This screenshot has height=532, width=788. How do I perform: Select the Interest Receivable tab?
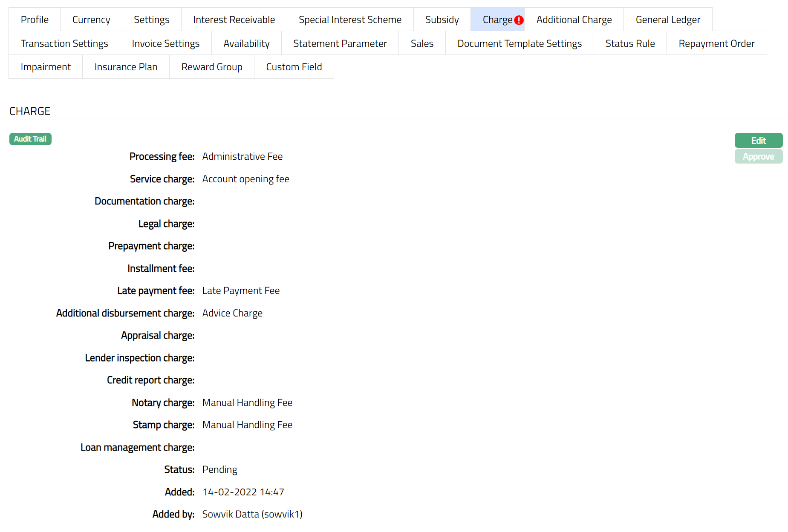(x=234, y=20)
